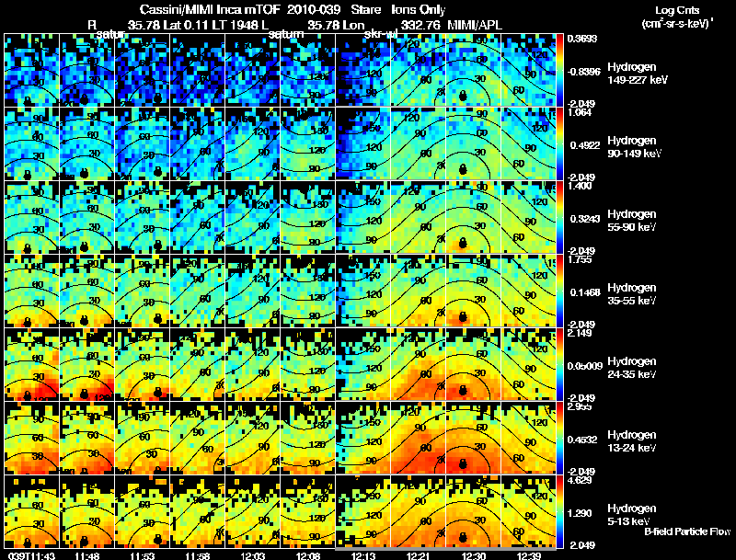Click Saturn marker in 12:30 Hydrogen 5-13 keV panel
The height and width of the screenshot is (560, 736).
[463, 537]
